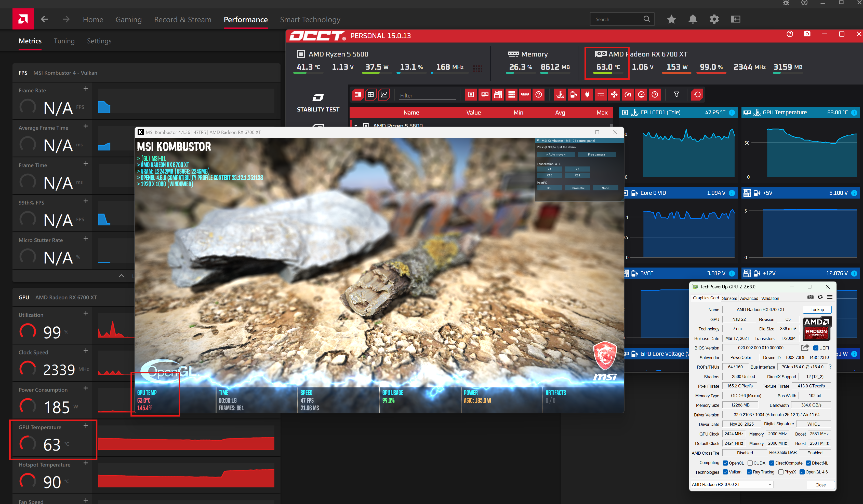Click the Lookup button in GPU-Z

pyautogui.click(x=817, y=309)
